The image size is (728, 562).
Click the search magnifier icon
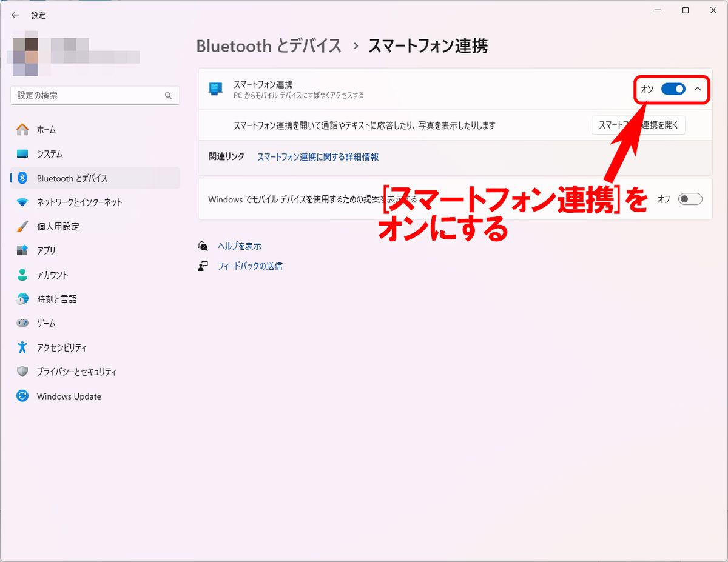click(x=168, y=96)
